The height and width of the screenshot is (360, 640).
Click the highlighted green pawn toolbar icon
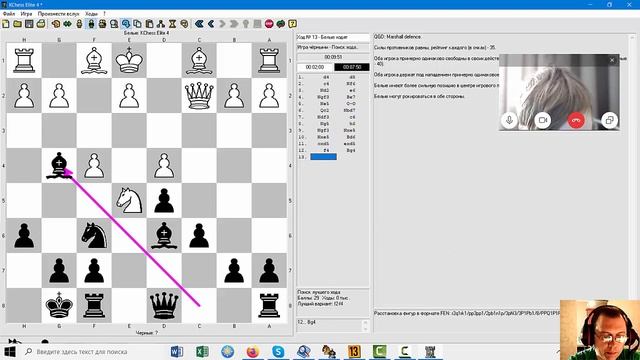[x=91, y=24]
